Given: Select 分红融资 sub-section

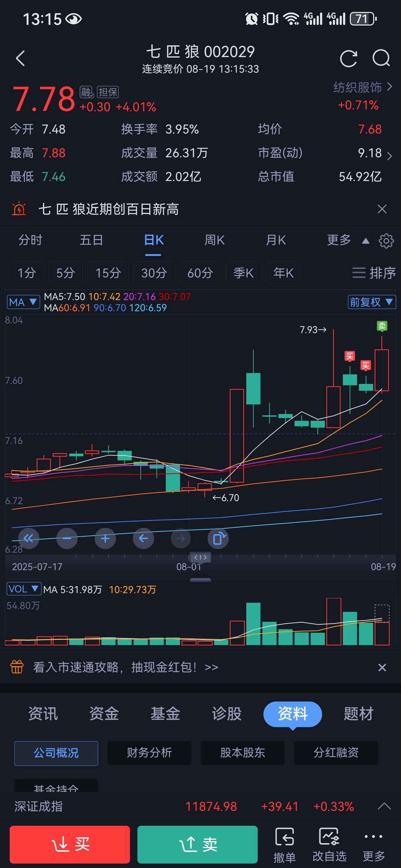Looking at the screenshot, I should [336, 753].
